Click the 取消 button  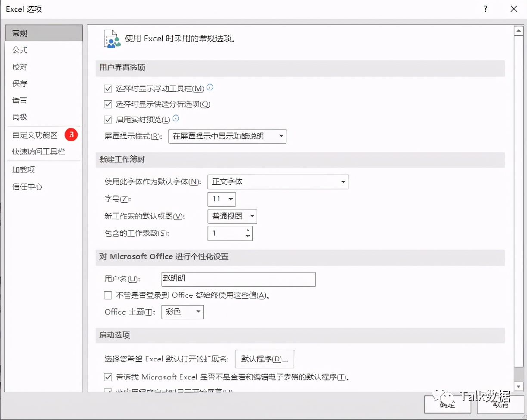pyautogui.click(x=501, y=405)
